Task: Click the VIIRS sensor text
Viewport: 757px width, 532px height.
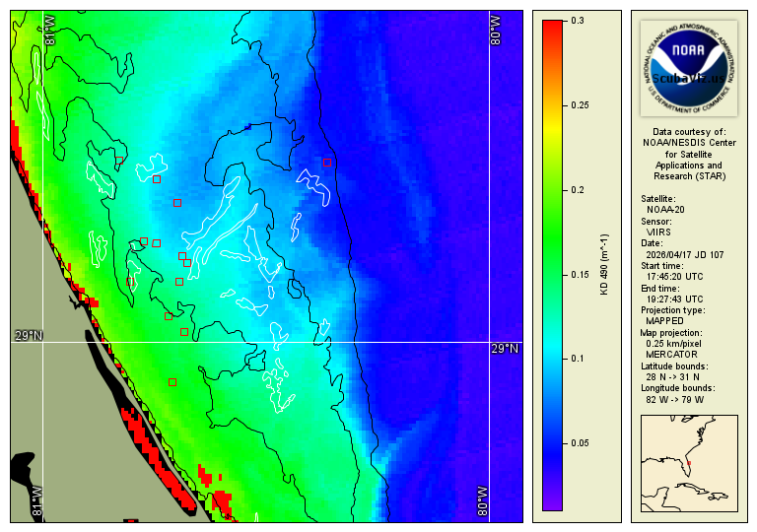Action: tap(658, 233)
